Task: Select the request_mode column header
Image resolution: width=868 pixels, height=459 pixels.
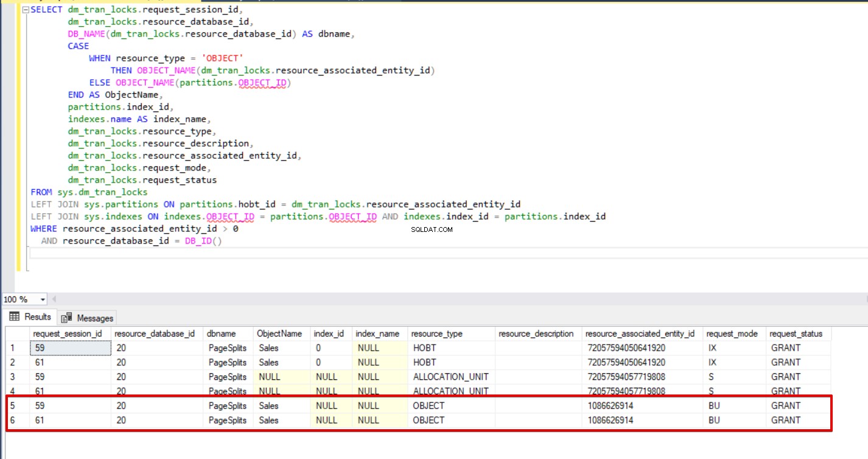Action: tap(735, 334)
